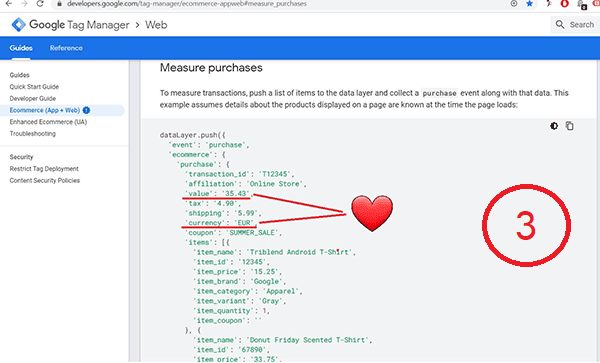
Task: Select Guides in the sidebar
Action: [x=20, y=75]
